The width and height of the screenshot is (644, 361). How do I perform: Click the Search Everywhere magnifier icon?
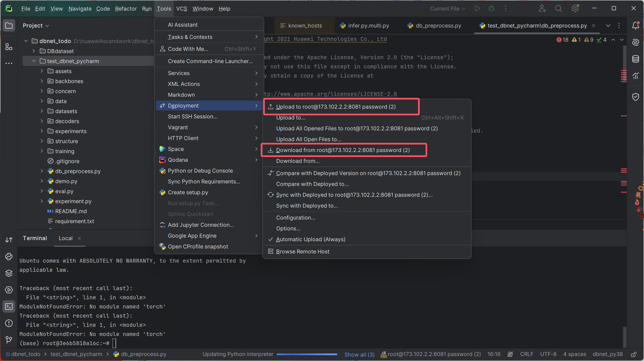(x=559, y=9)
